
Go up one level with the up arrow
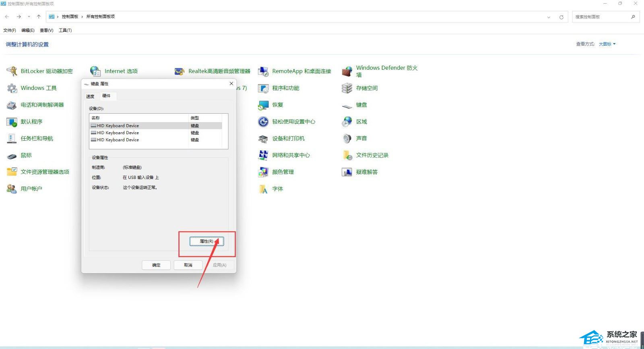pos(39,17)
